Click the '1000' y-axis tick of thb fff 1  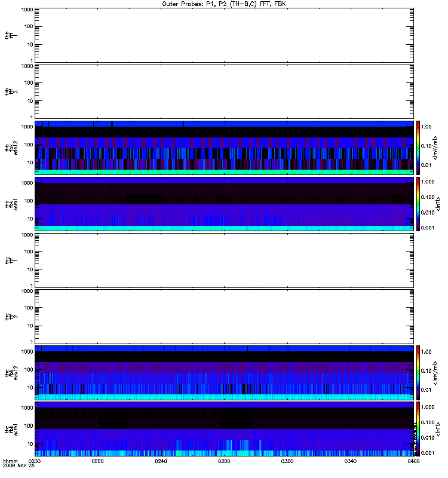pos(27,10)
